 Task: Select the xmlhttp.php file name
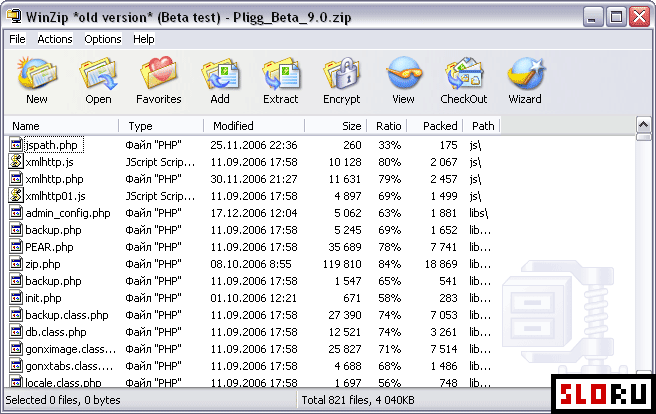pos(54,179)
